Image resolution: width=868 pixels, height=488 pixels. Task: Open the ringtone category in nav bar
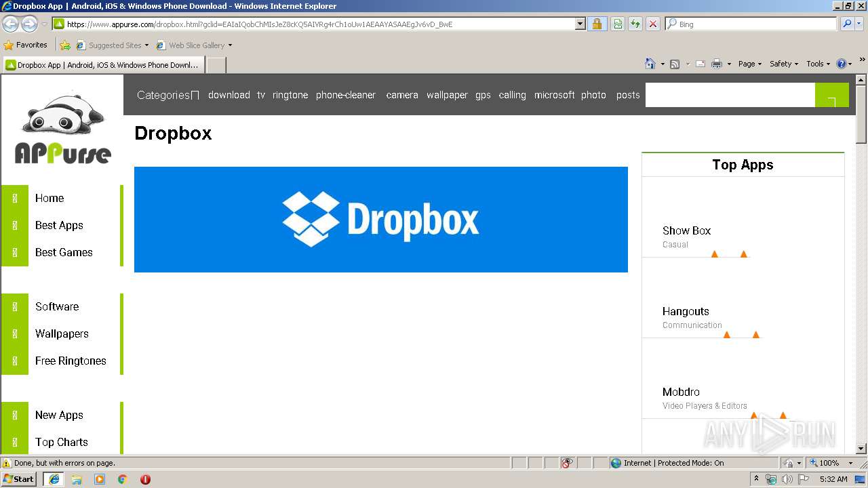pos(290,95)
